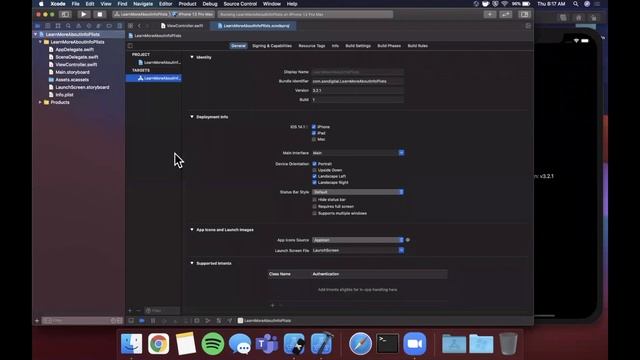640x360 pixels.
Task: Select the Symbol navigator icon
Action: pos(58,26)
